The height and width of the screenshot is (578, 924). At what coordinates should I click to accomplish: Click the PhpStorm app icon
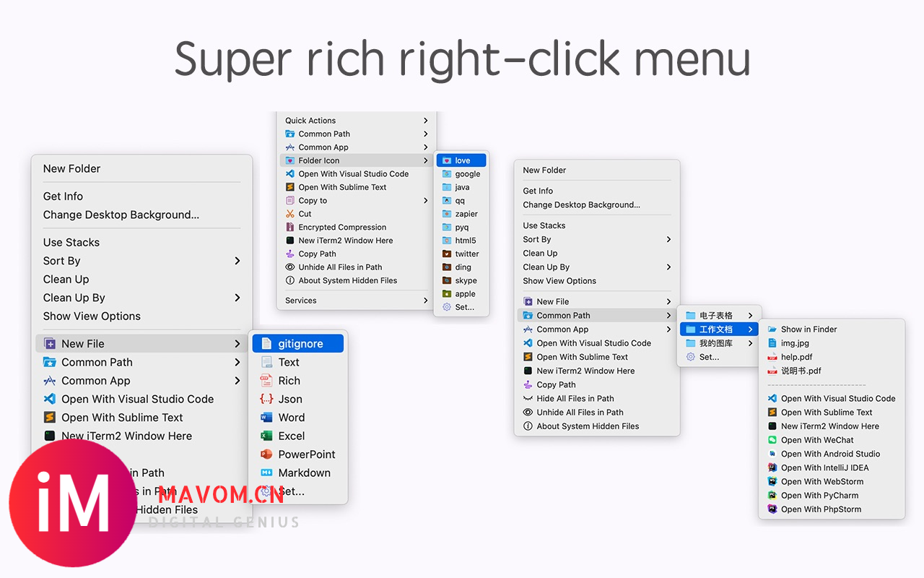[x=772, y=509]
